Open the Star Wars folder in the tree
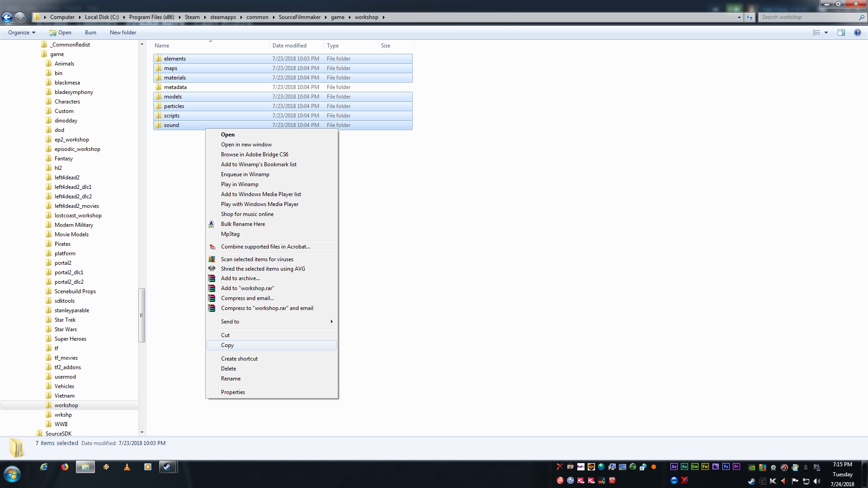 (x=66, y=329)
